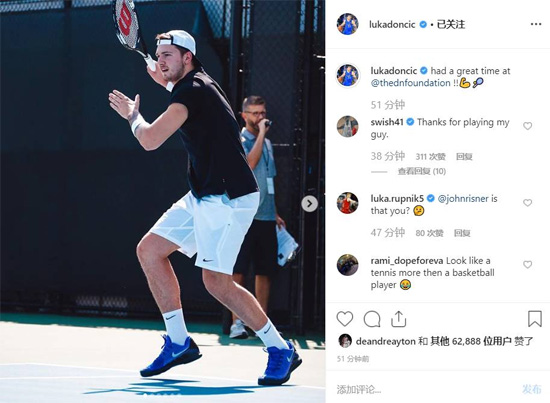Focus the 添加评论 comment input field
This screenshot has width=550, height=403.
tap(424, 389)
